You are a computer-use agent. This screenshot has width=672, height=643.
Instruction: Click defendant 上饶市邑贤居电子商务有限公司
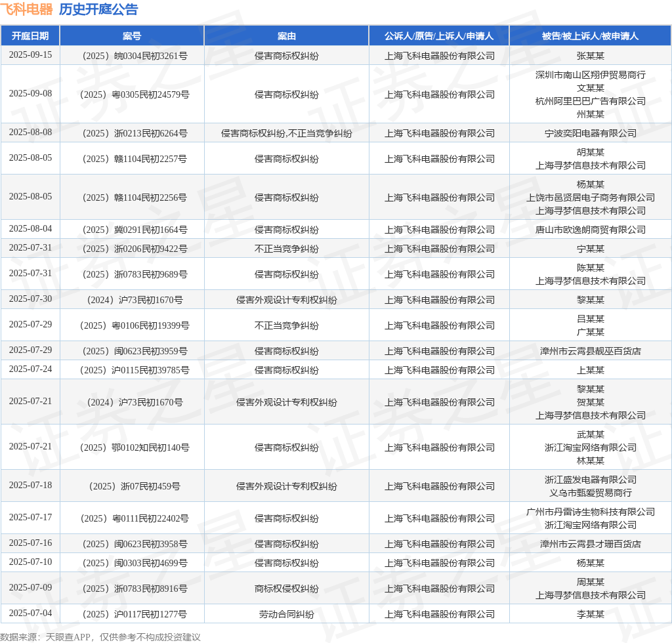pyautogui.click(x=590, y=197)
